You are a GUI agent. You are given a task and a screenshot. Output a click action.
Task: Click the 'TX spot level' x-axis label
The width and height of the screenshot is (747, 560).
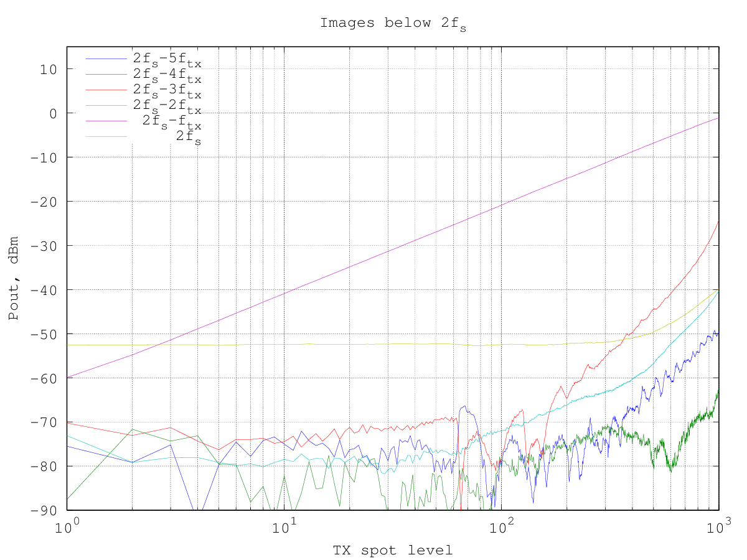(x=393, y=551)
